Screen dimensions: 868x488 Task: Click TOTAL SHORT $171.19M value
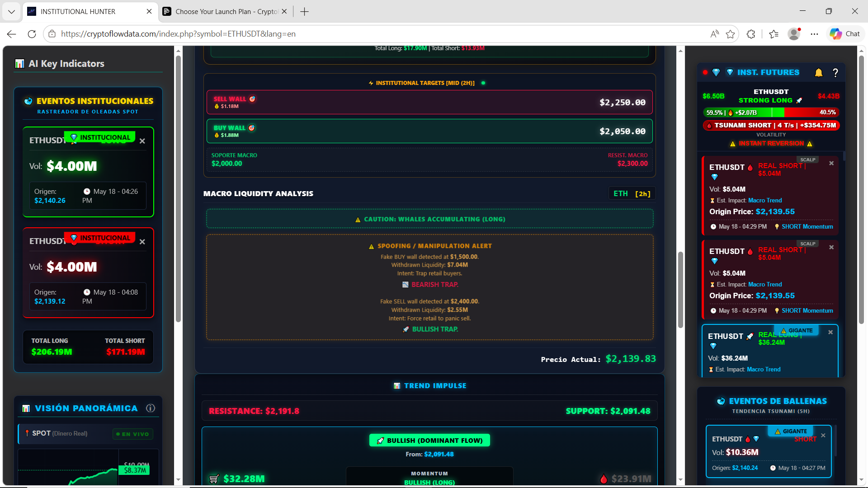(126, 352)
